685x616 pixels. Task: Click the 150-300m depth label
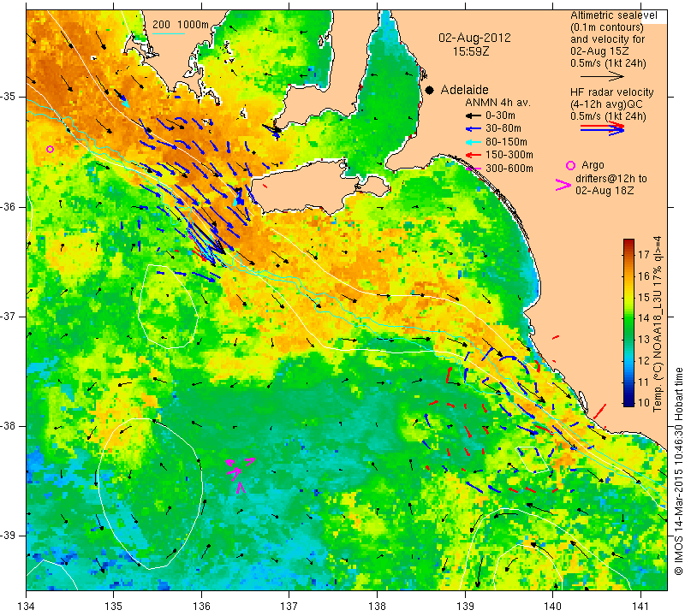(509, 155)
